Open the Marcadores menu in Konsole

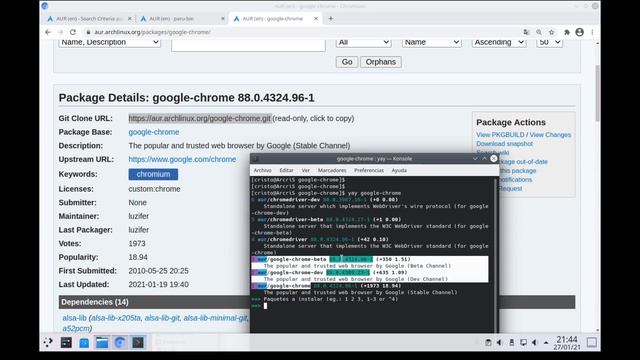point(332,170)
